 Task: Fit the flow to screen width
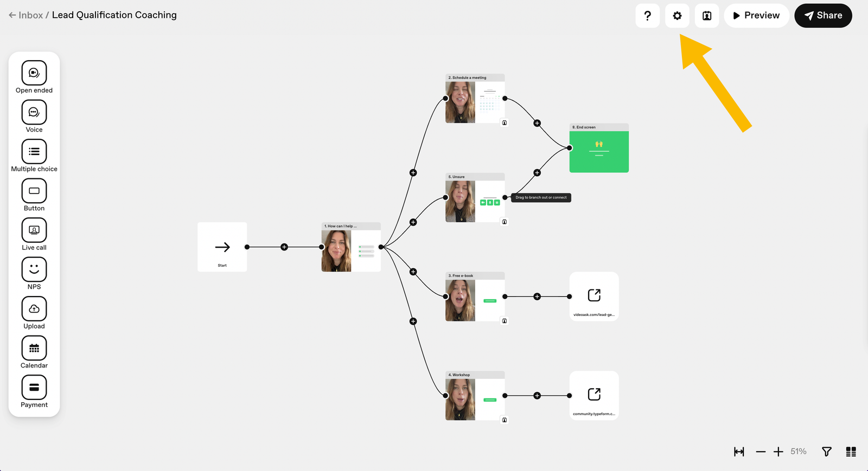coord(739,451)
